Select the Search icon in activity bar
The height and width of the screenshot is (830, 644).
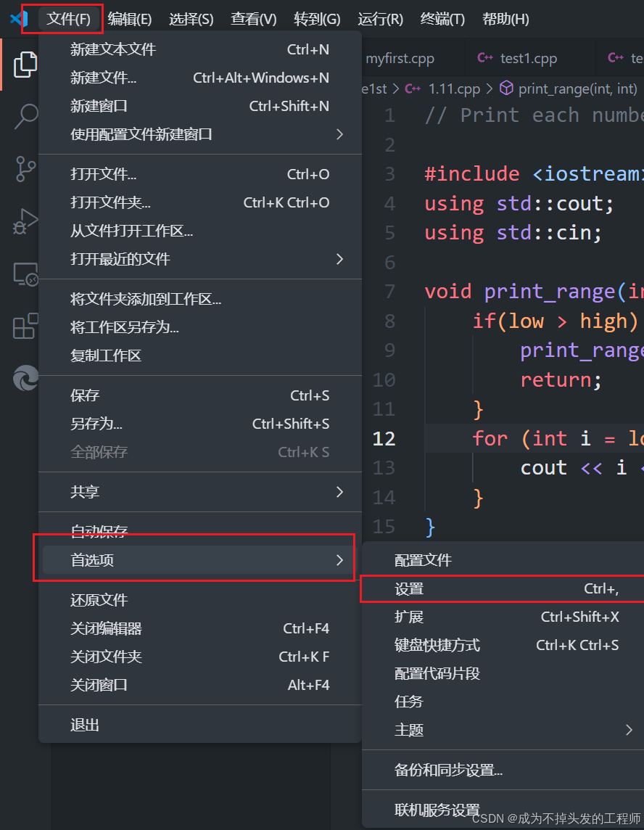coord(26,116)
